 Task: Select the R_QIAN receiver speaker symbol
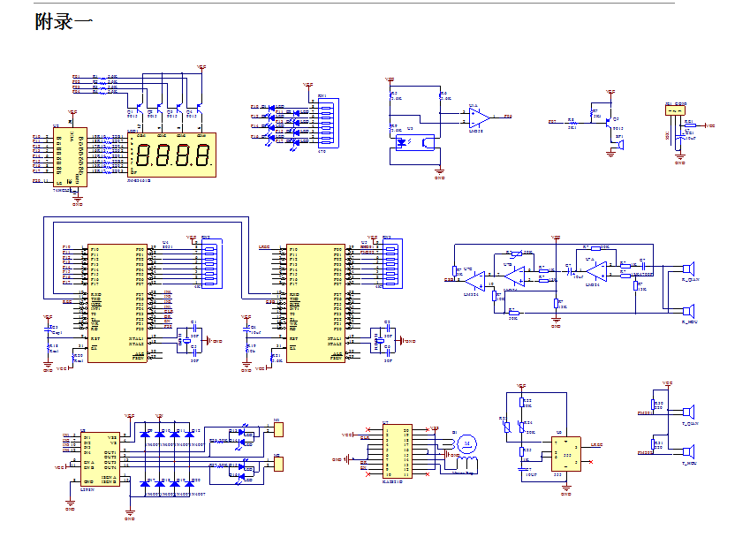pyautogui.click(x=689, y=269)
